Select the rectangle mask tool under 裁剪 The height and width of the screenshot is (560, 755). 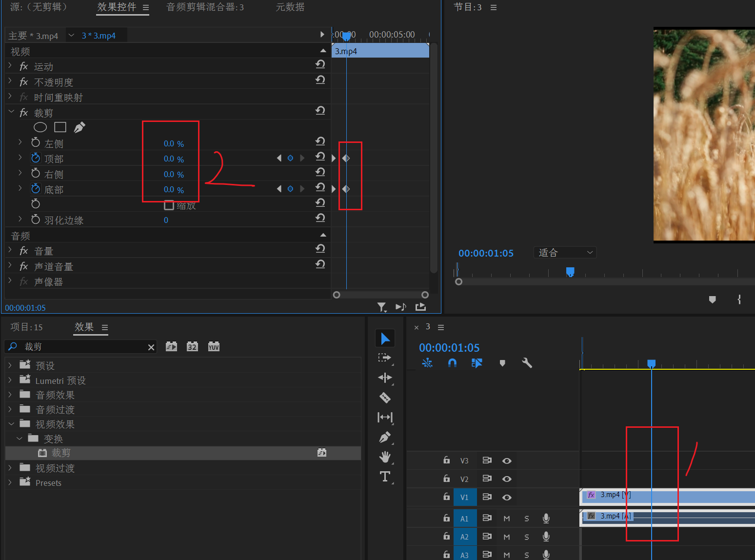(x=60, y=127)
